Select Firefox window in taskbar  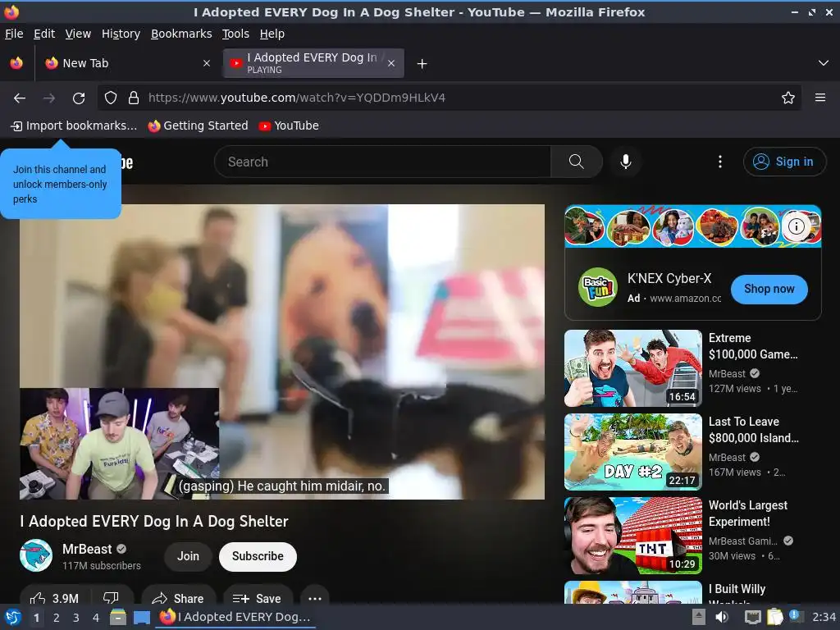pyautogui.click(x=235, y=617)
